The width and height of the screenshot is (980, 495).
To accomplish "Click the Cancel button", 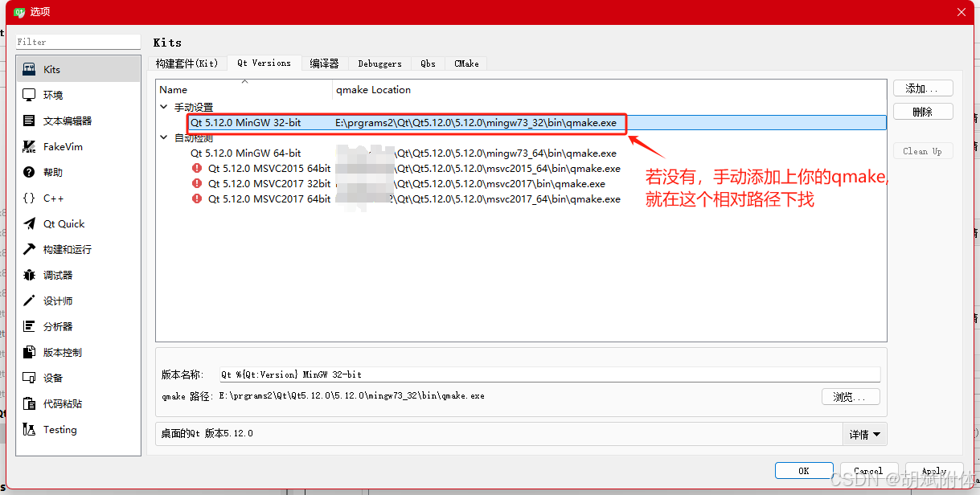I will point(869,471).
